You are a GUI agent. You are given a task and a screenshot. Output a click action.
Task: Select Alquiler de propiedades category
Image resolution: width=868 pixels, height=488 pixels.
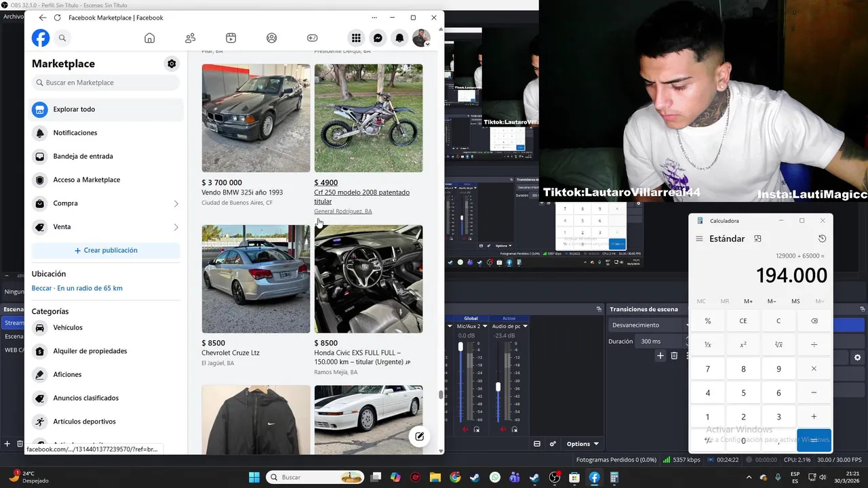click(x=106, y=351)
